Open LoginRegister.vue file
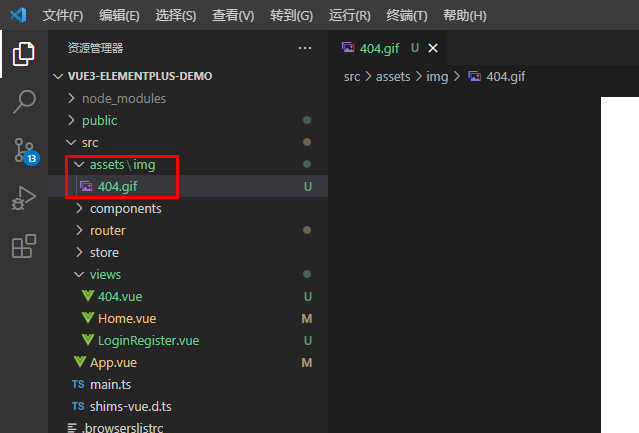Screen dimensions: 639x433 pyautogui.click(x=188, y=340)
